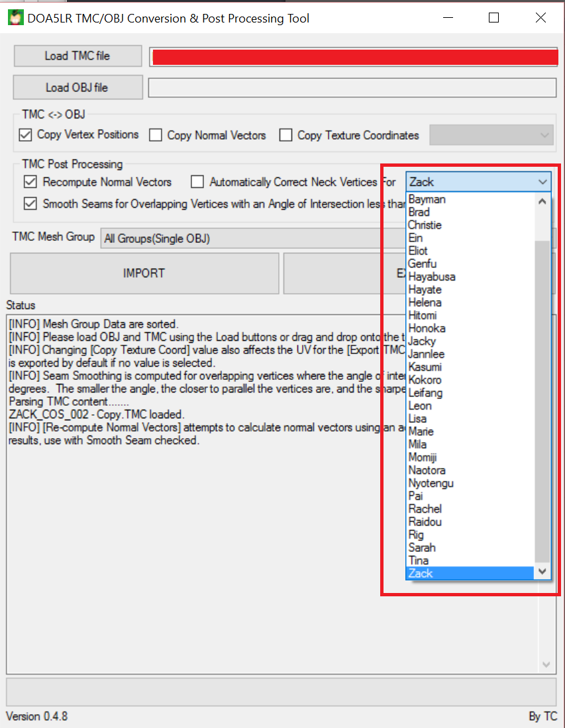Enable Copy Texture Coordinates checkbox
The width and height of the screenshot is (565, 728).
pos(285,135)
